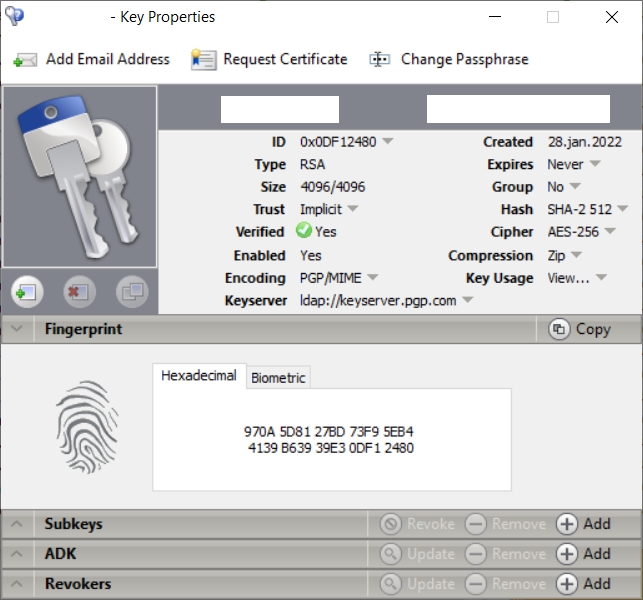Click the Change Passphrase icon
Image resolution: width=643 pixels, height=600 pixels.
(380, 60)
